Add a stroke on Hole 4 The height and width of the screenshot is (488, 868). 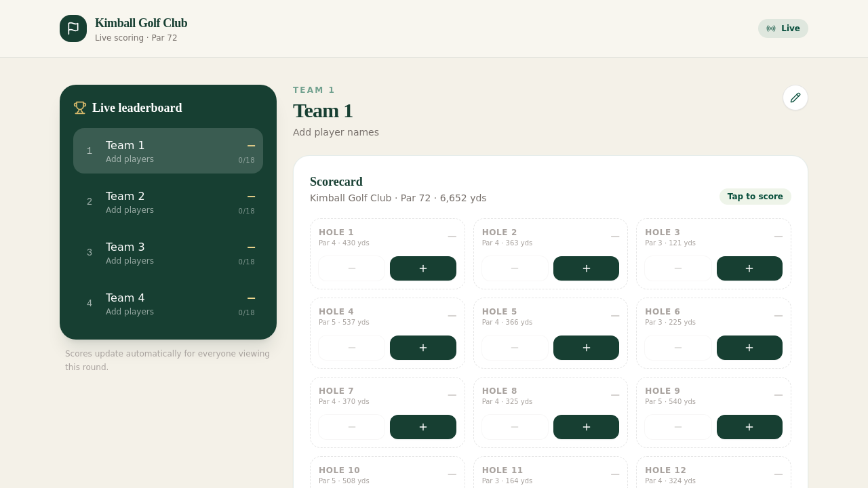[x=423, y=348]
